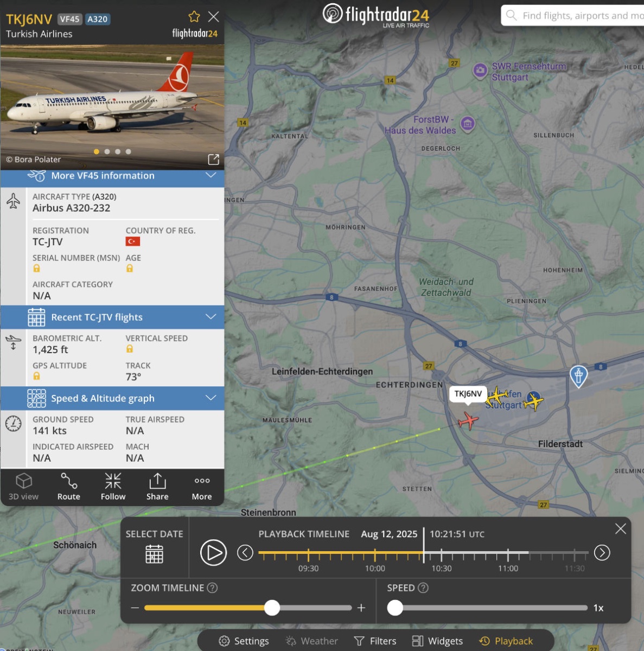Select fourth photo carousel dot
The image size is (644, 651).
(128, 152)
